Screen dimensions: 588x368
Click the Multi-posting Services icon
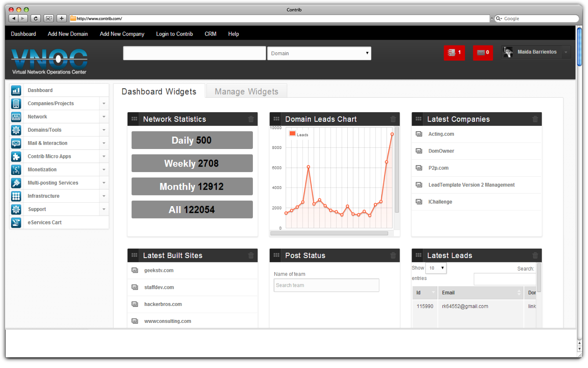click(16, 183)
